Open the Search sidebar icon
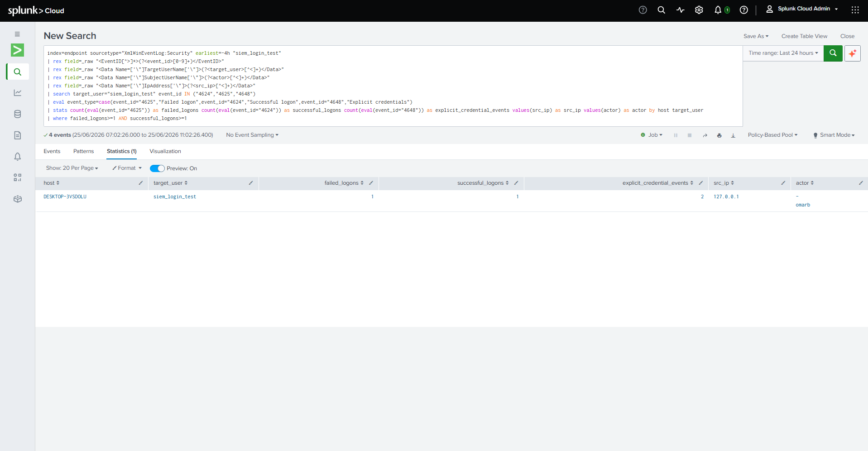 (x=17, y=72)
